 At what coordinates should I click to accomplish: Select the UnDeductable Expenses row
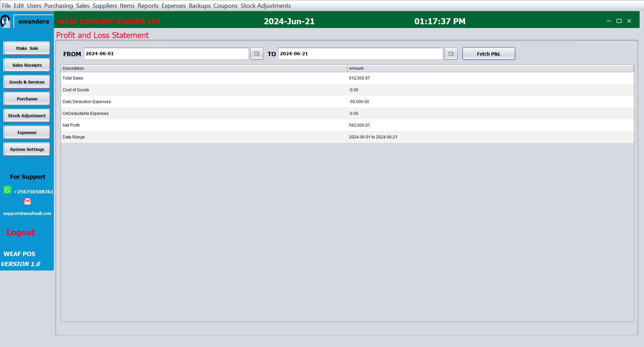[347, 113]
